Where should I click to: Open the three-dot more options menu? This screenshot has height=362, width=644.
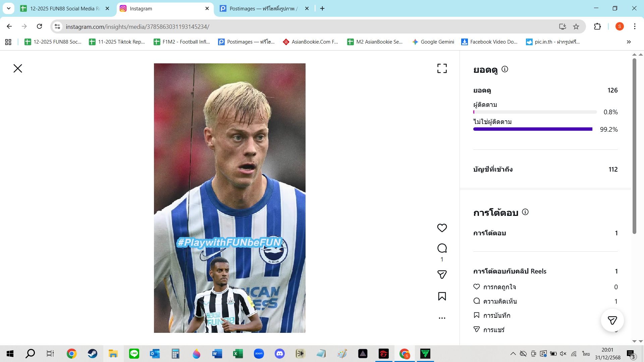click(442, 318)
